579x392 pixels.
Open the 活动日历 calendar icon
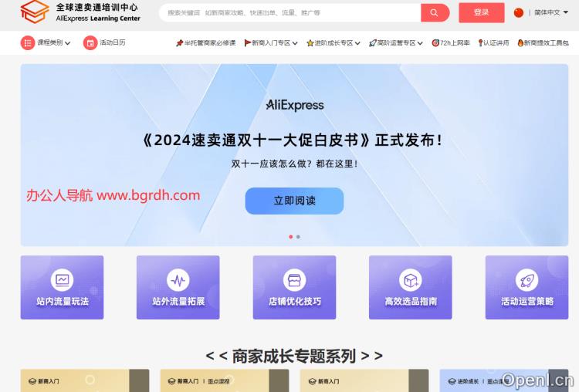pos(90,42)
